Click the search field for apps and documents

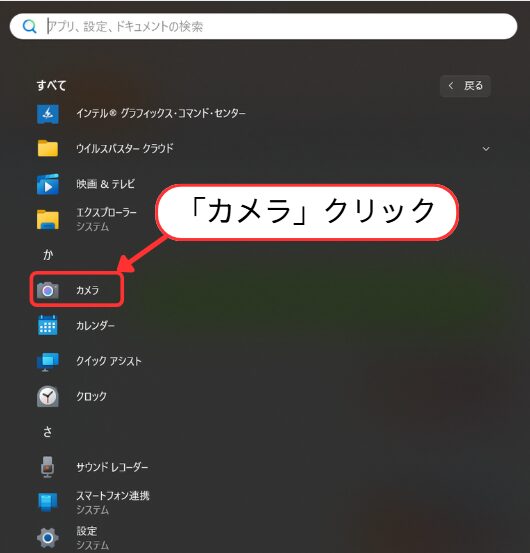pyautogui.click(x=263, y=26)
